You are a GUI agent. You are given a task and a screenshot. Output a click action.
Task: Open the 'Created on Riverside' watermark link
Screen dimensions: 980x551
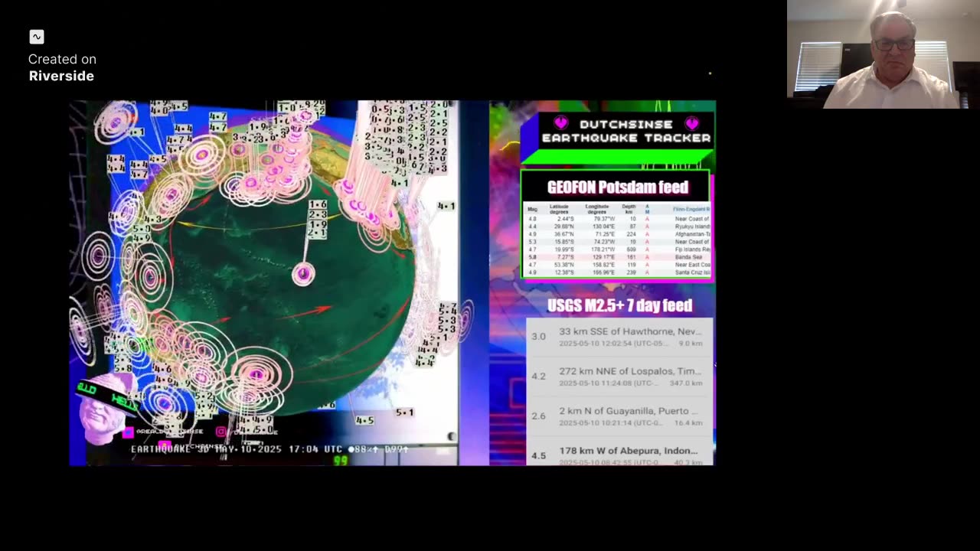tap(61, 67)
